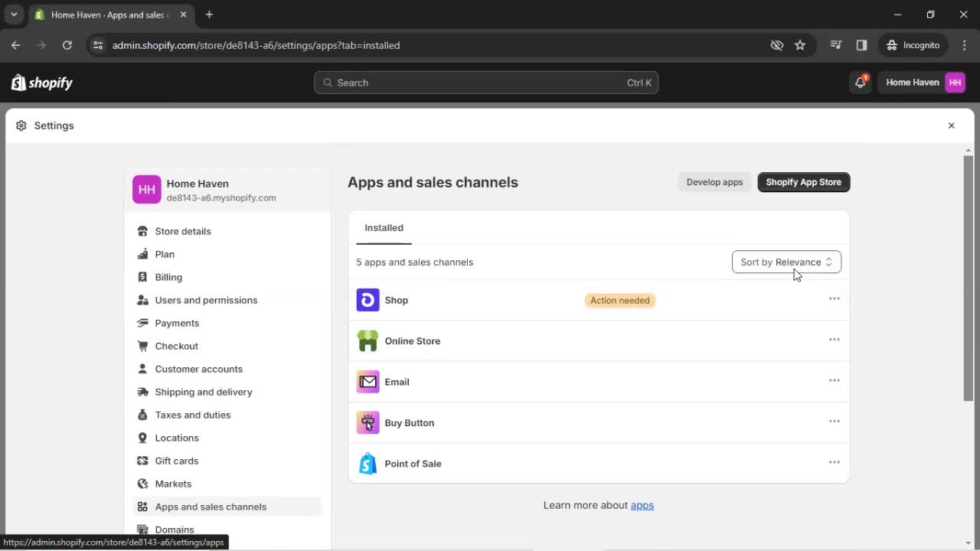Image resolution: width=980 pixels, height=551 pixels.
Task: Go to Markets settings
Action: (x=227, y=484)
